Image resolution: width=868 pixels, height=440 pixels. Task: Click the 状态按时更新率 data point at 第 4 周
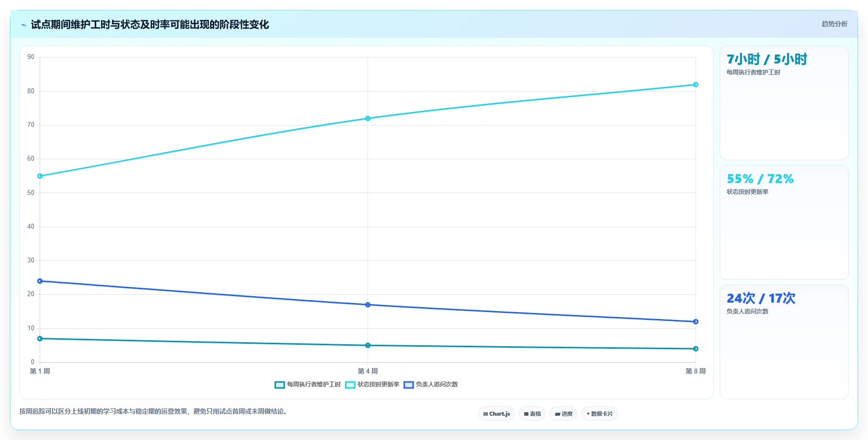pos(368,119)
